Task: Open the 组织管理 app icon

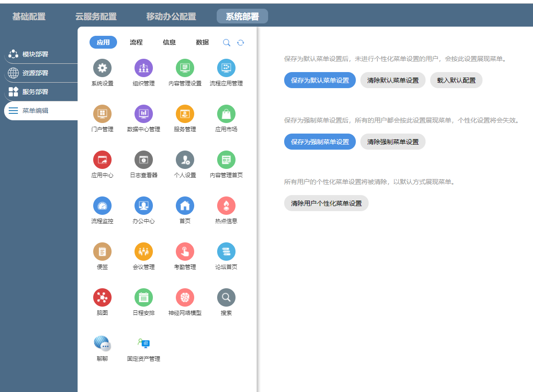Action: (x=143, y=68)
